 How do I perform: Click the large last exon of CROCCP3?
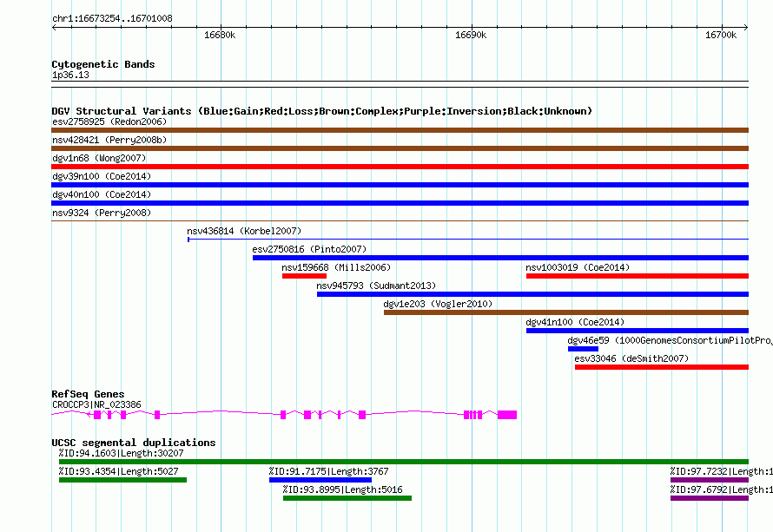(x=506, y=415)
